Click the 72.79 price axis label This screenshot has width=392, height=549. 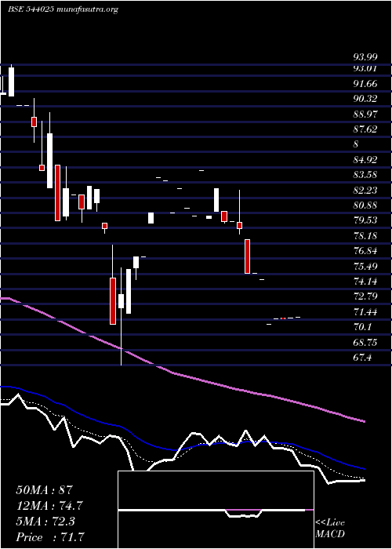tap(365, 296)
